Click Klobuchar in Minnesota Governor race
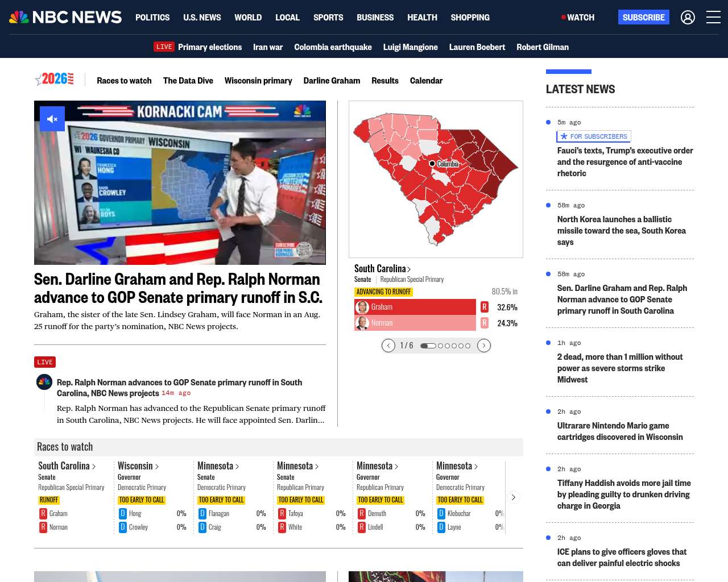728x582 pixels. (459, 513)
